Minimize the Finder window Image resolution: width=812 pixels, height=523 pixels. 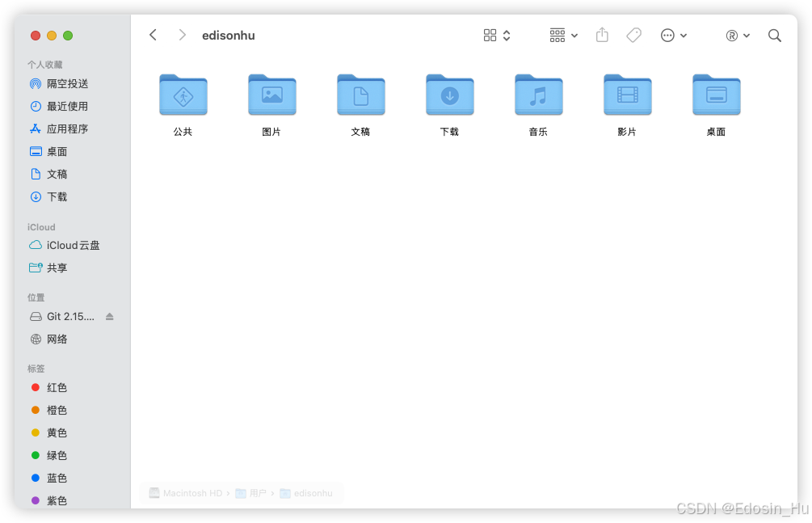(51, 36)
